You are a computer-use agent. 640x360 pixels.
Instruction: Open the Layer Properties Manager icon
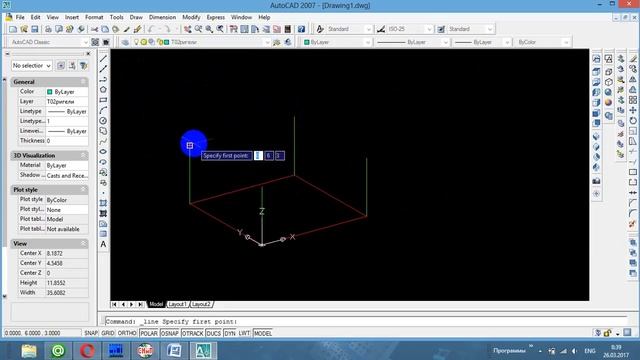pyautogui.click(x=125, y=42)
